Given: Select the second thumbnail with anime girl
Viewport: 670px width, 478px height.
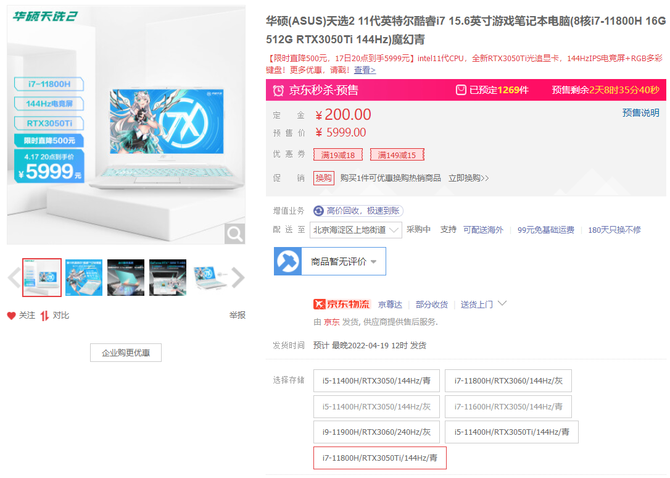Looking at the screenshot, I should (84, 278).
